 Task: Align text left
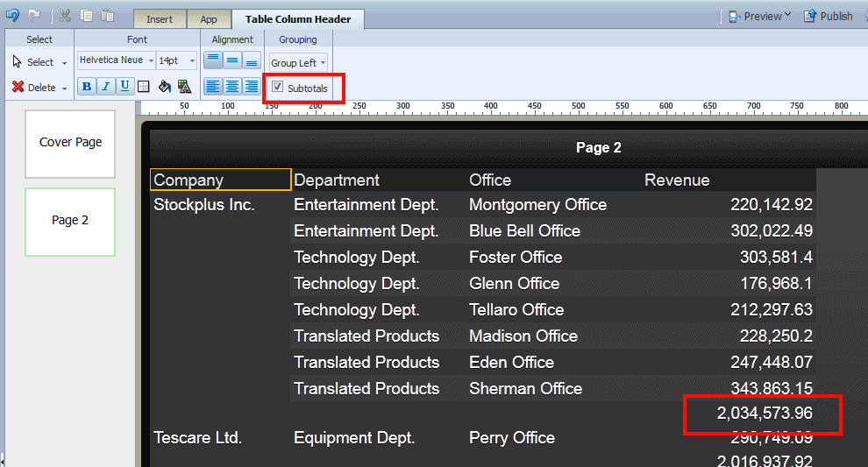213,87
